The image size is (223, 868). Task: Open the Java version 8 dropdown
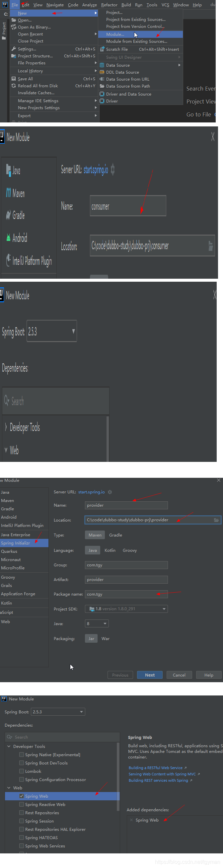pyautogui.click(x=105, y=624)
